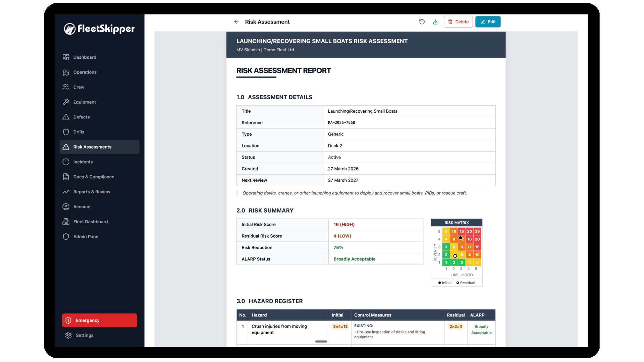Click the Emergency shield alert icon
This screenshot has width=644, height=362.
point(68,320)
